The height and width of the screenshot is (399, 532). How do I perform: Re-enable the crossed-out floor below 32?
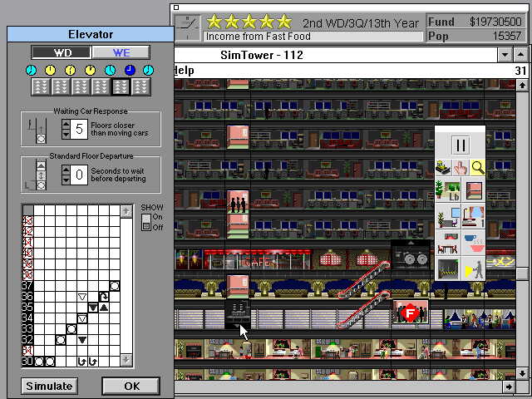point(27,351)
